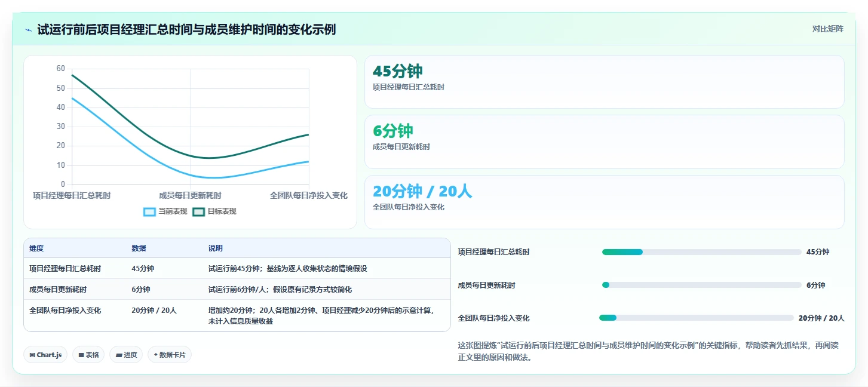Click the 全团队每日净投入变化 progress bar
This screenshot has width=868, height=387.
coord(697,318)
